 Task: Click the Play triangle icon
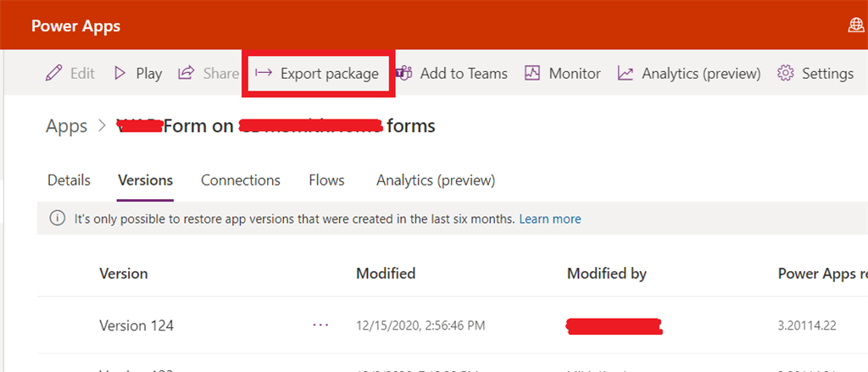[x=120, y=74]
